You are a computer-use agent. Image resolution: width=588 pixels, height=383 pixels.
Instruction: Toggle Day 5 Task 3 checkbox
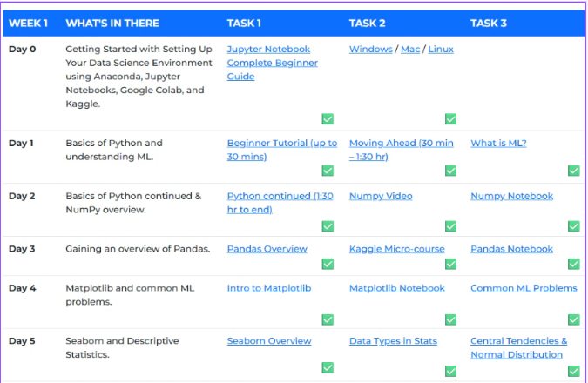(573, 371)
